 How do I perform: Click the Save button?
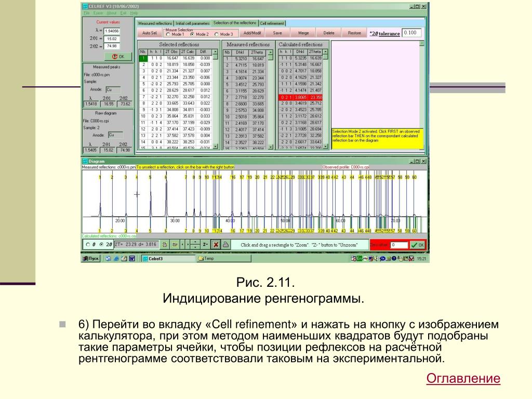277,33
